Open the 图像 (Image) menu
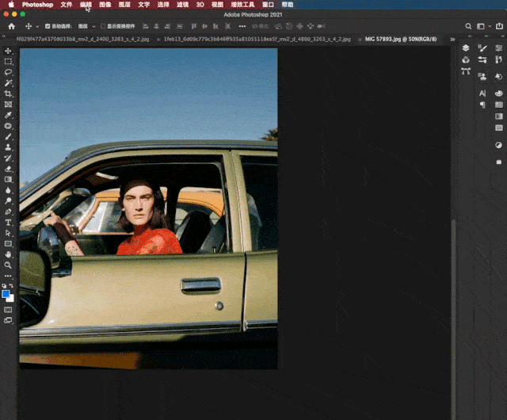The width and height of the screenshot is (507, 420). (x=105, y=5)
